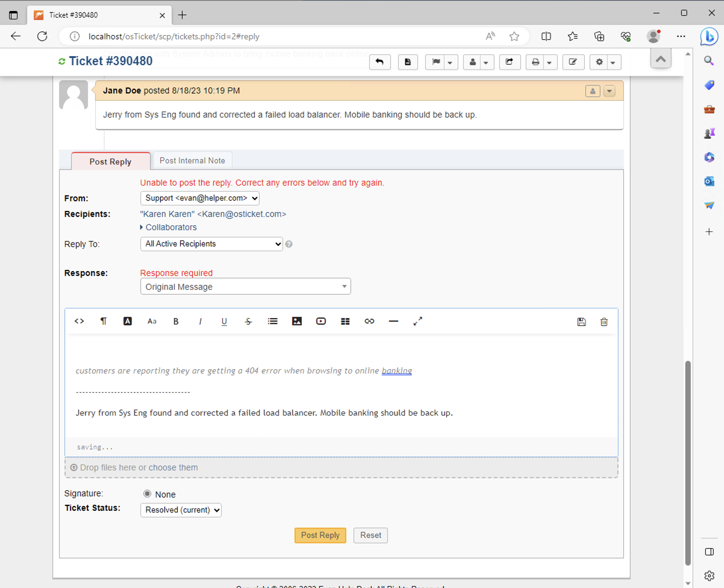
Task: Select the Post Reply tab
Action: (x=111, y=161)
